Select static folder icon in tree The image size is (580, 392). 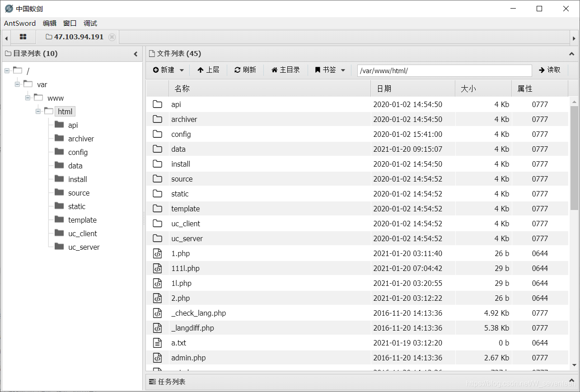pos(59,206)
